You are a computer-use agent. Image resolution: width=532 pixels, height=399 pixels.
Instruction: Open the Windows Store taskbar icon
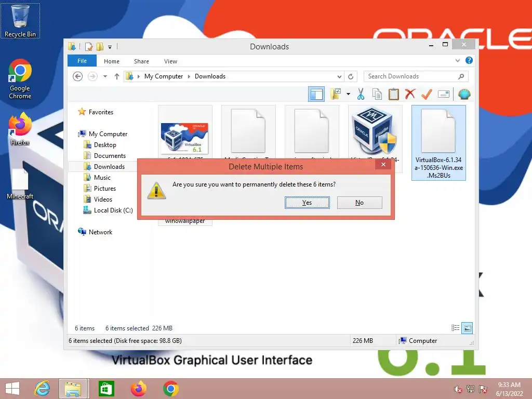pos(106,389)
